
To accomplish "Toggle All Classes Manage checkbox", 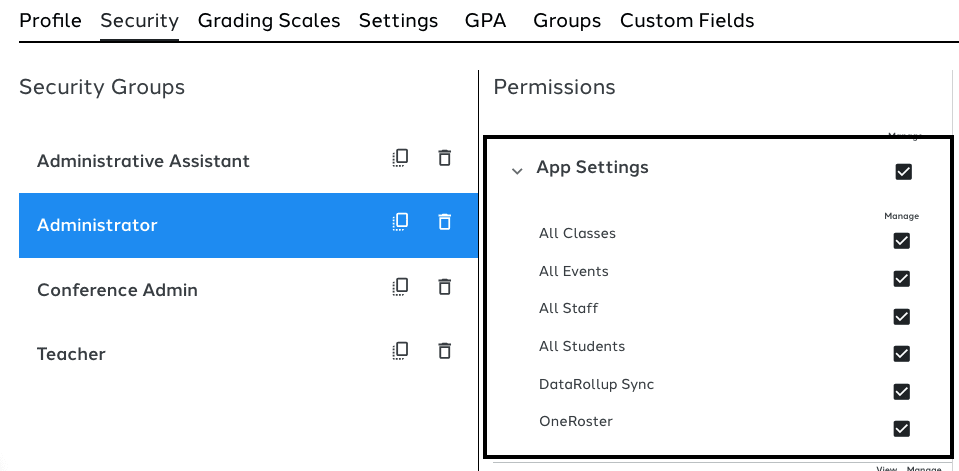I will tap(901, 241).
